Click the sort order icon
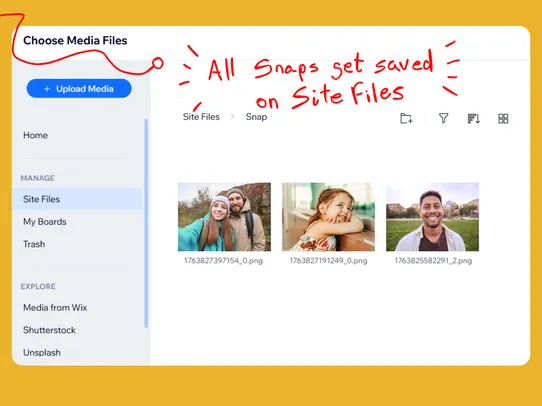The width and height of the screenshot is (542, 406). 473,119
